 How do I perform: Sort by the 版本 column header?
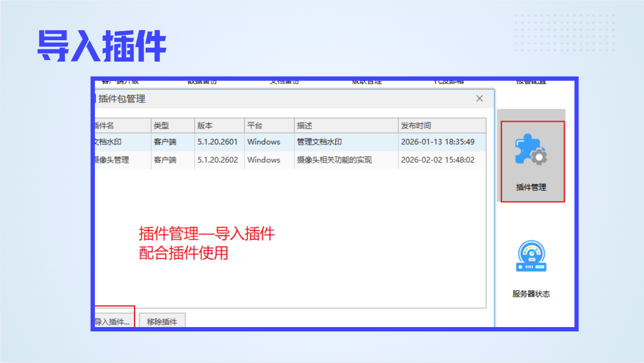(205, 125)
